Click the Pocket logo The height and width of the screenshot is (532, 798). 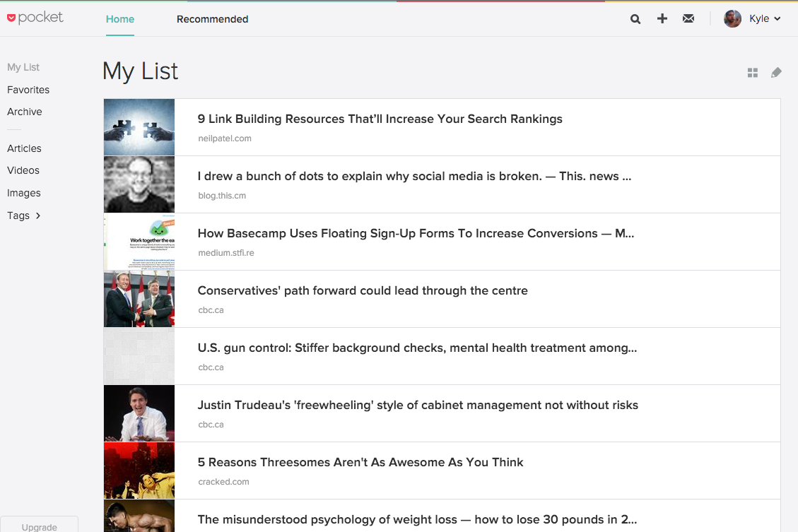pos(35,18)
